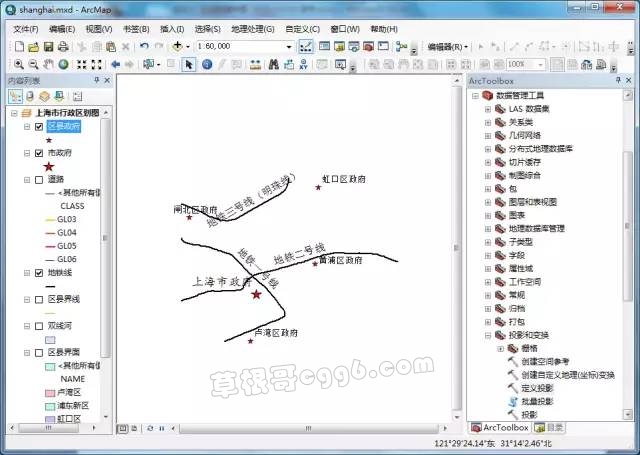640x455 pixels.
Task: Open the 视图(V) menu
Action: click(x=99, y=29)
